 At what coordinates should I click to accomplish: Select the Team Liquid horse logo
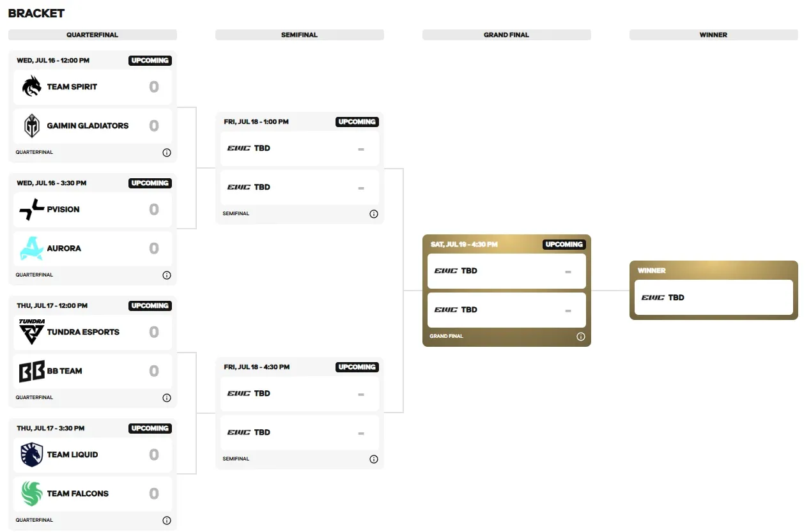pyautogui.click(x=31, y=455)
